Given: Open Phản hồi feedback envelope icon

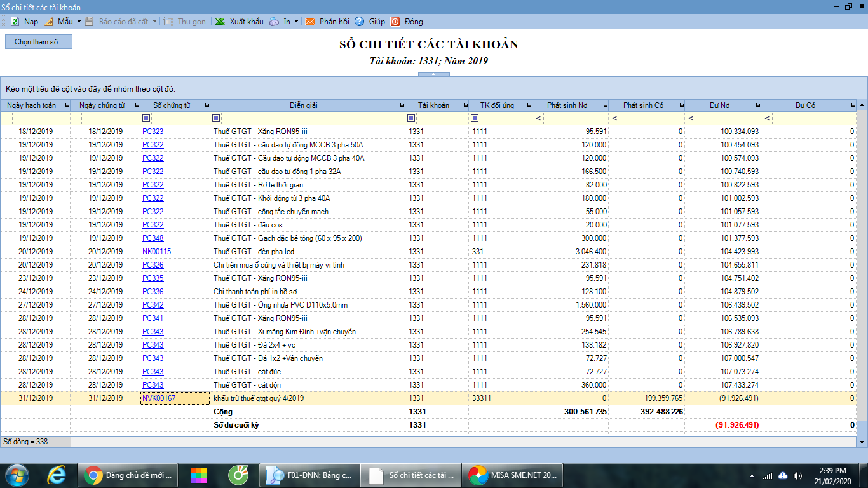Looking at the screenshot, I should tap(310, 22).
